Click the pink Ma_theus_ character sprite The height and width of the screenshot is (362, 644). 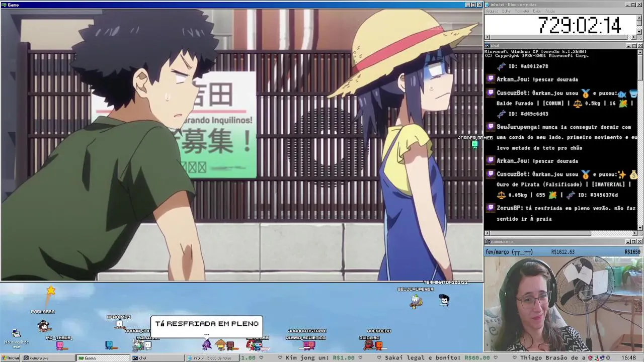(x=60, y=345)
